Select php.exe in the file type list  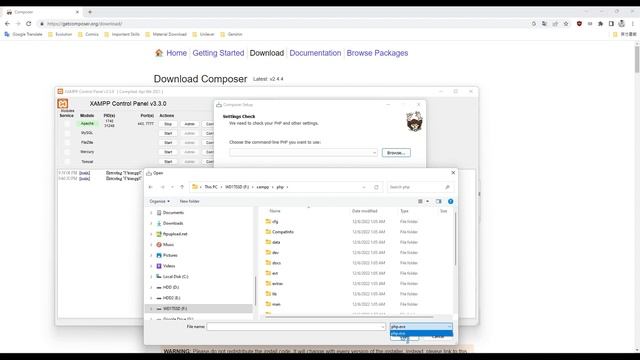click(421, 333)
